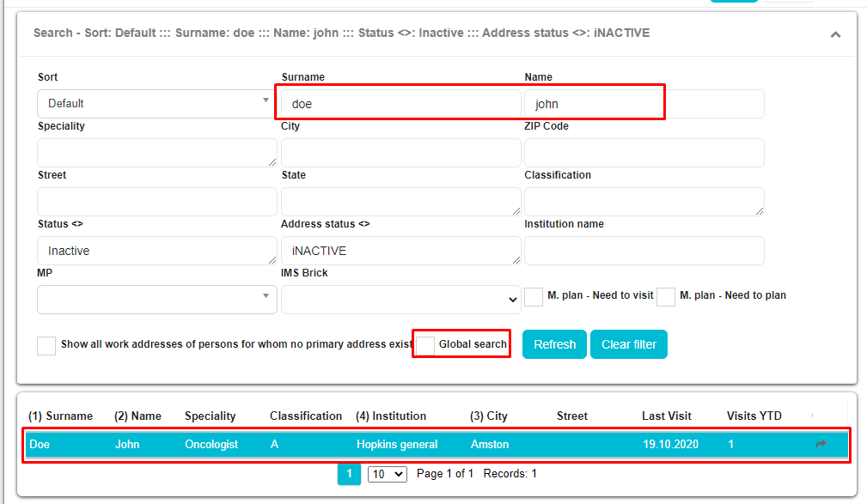Open the Sort dropdown
The width and height of the screenshot is (867, 504).
click(156, 104)
